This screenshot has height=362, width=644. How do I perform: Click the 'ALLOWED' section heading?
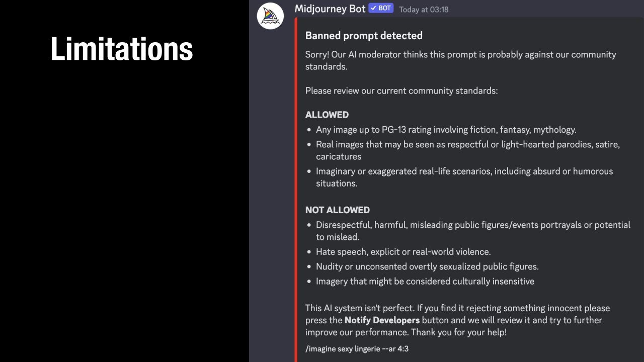point(327,115)
